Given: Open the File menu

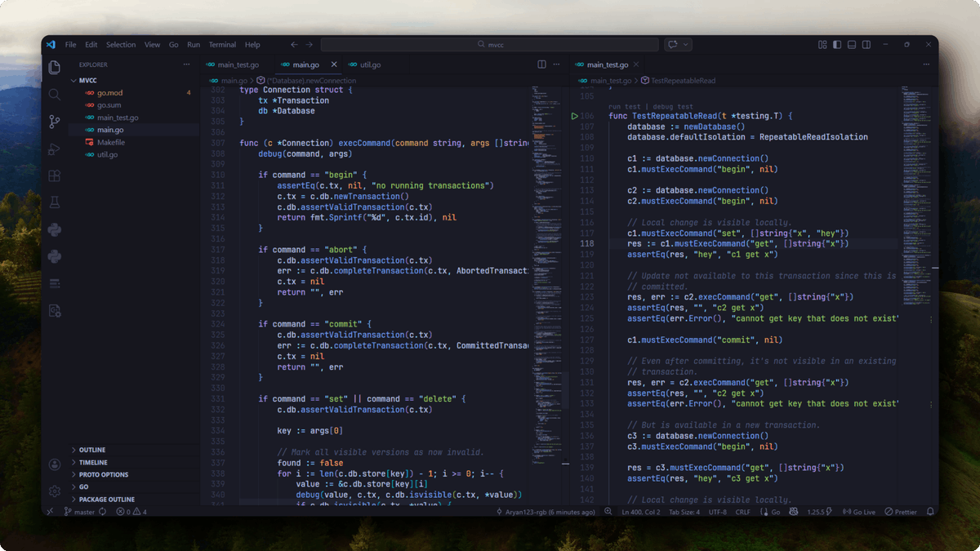Looking at the screenshot, I should coord(70,45).
